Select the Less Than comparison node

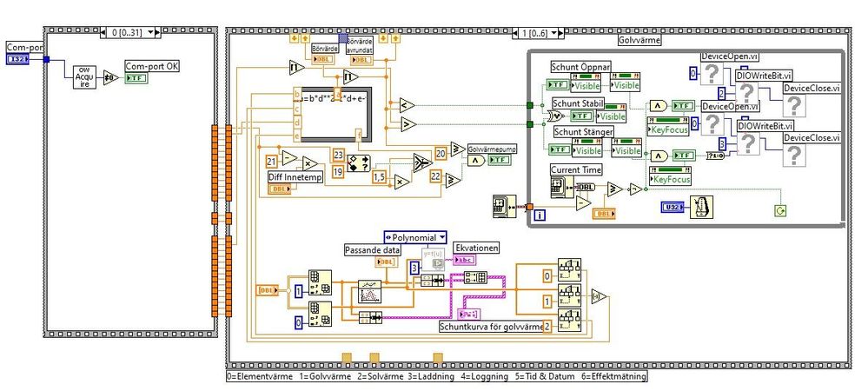coord(408,104)
